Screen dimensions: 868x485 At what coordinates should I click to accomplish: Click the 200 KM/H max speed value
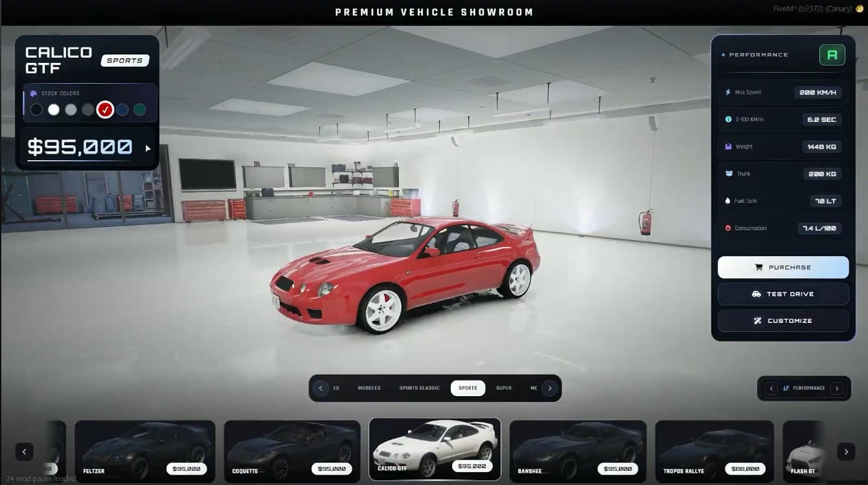point(817,92)
